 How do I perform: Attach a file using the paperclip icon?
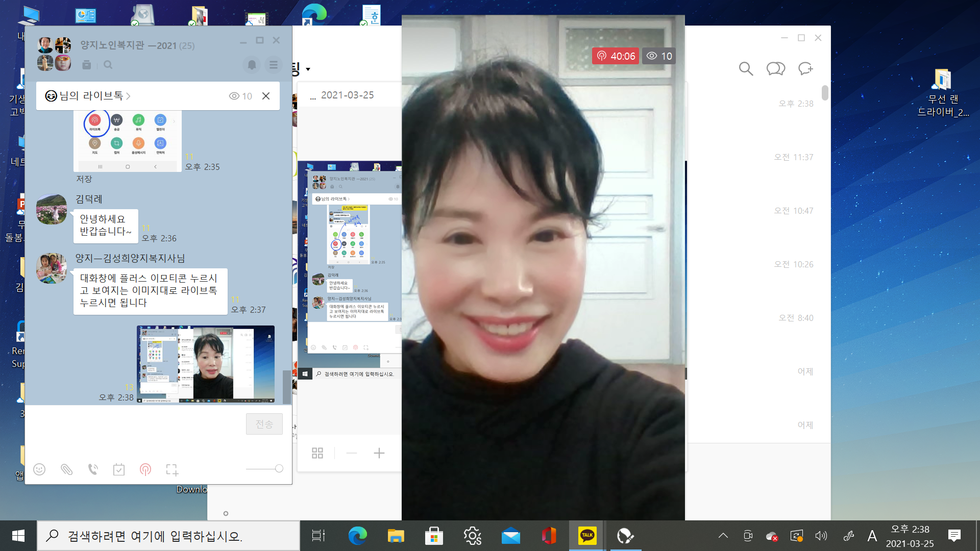tap(66, 469)
